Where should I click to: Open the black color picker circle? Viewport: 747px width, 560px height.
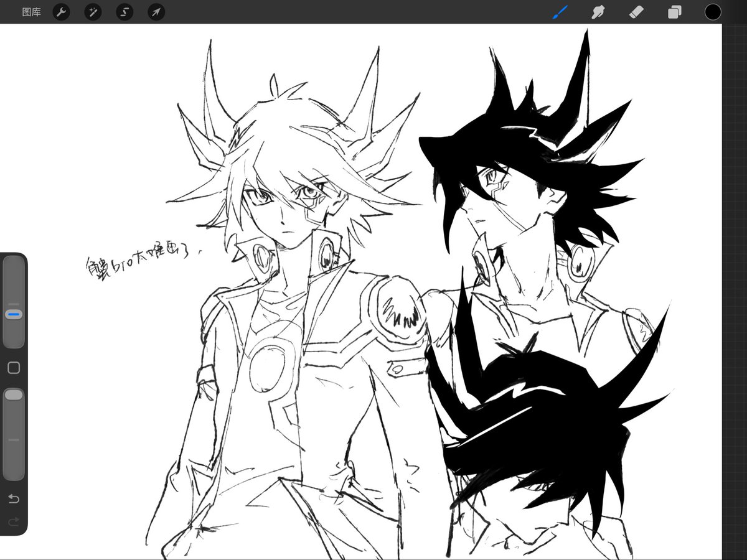[x=713, y=11]
